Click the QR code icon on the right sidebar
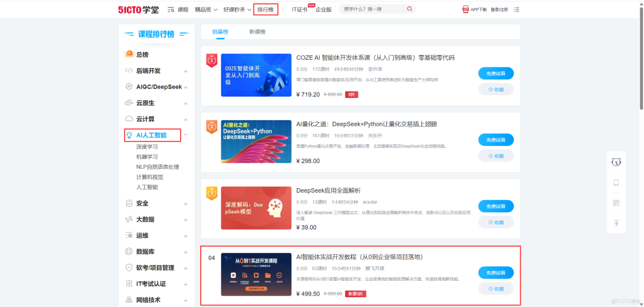The height and width of the screenshot is (307, 644). pyautogui.click(x=616, y=203)
